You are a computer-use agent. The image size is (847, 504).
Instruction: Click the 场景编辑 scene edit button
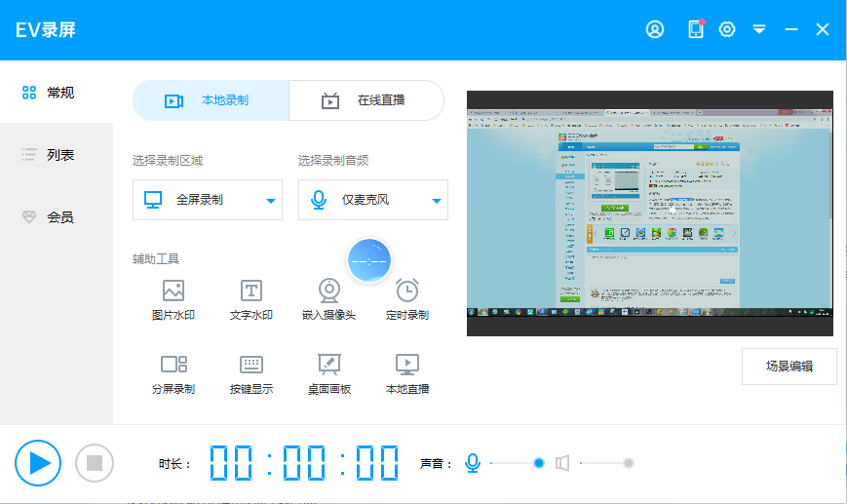[789, 367]
